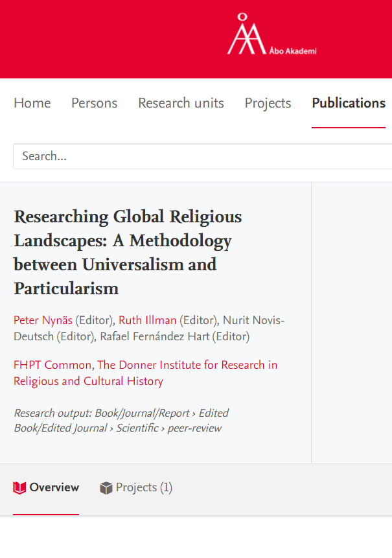Click the cube icon beside Projects (1)
The height and width of the screenshot is (558, 392).
pos(106,488)
